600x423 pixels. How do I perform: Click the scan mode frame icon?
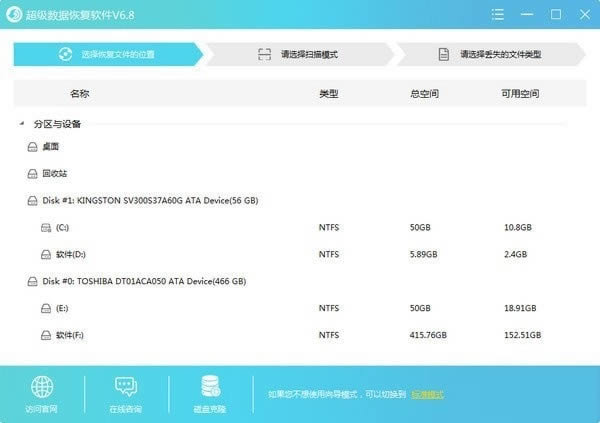click(264, 54)
